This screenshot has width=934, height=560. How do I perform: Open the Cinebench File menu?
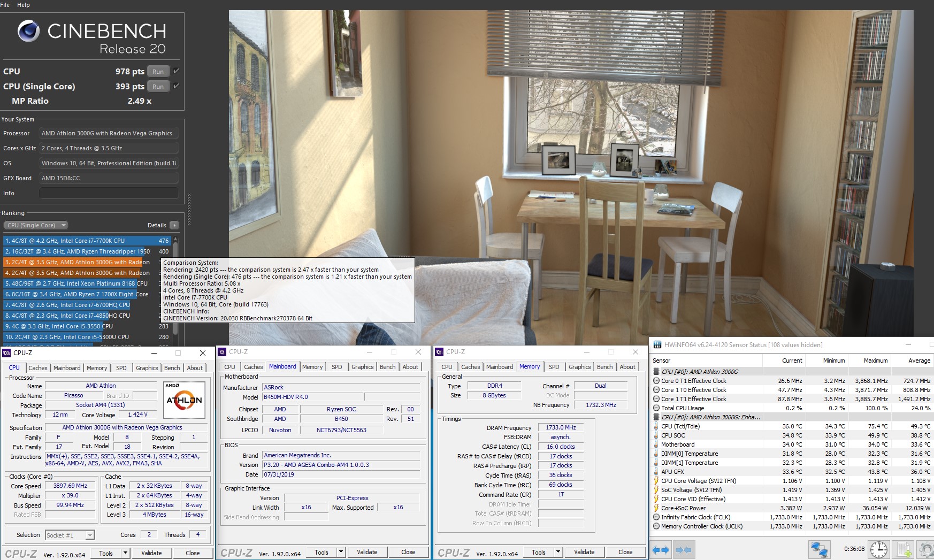tap(5, 5)
